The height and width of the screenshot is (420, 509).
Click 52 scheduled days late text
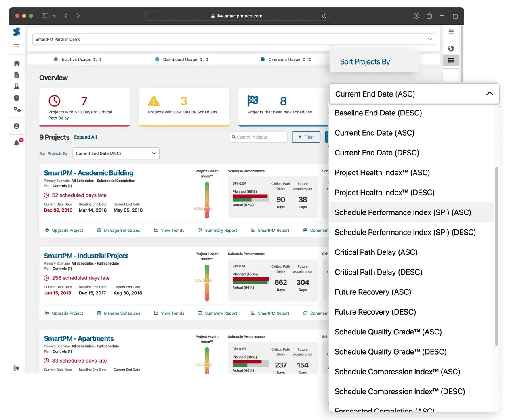(79, 195)
